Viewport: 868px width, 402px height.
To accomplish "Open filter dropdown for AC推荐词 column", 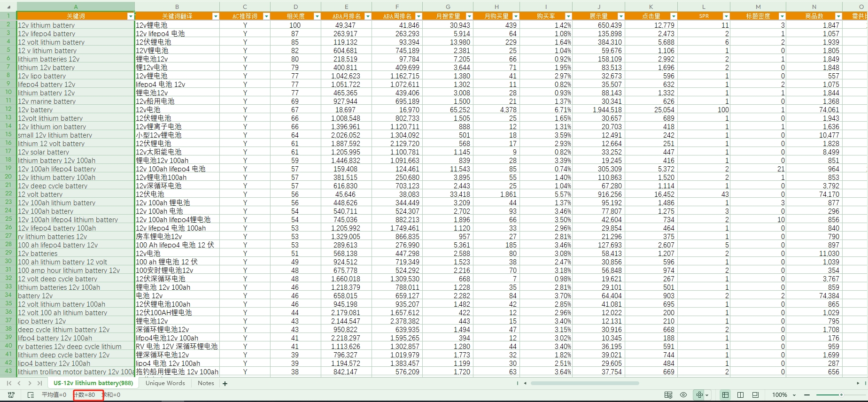I will point(266,16).
